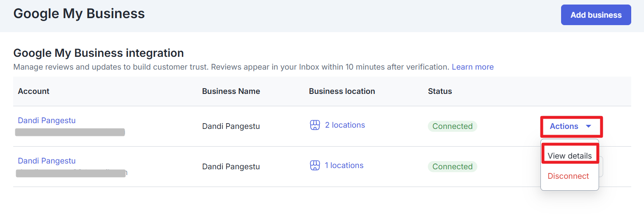Choose Disconnect in the Actions menu
Image resolution: width=644 pixels, height=215 pixels.
pyautogui.click(x=568, y=176)
